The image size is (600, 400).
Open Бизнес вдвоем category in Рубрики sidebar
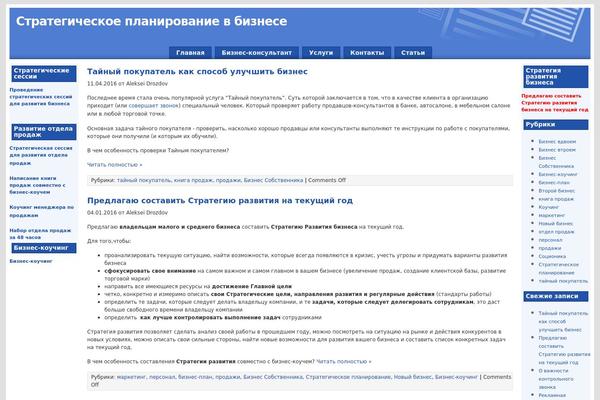(557, 142)
